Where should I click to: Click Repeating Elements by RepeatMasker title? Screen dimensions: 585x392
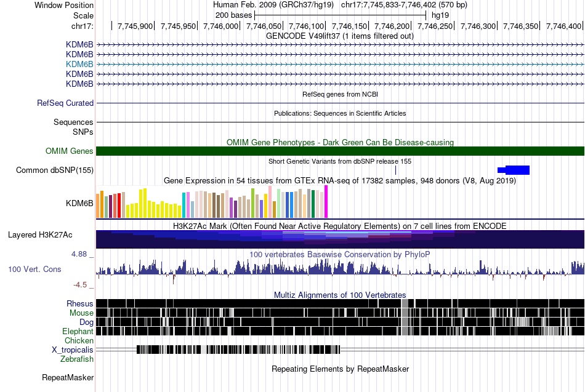pyautogui.click(x=341, y=369)
